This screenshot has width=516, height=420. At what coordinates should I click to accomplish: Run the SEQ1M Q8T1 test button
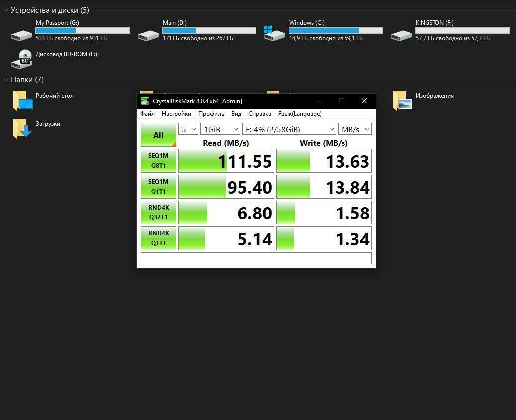(x=158, y=161)
